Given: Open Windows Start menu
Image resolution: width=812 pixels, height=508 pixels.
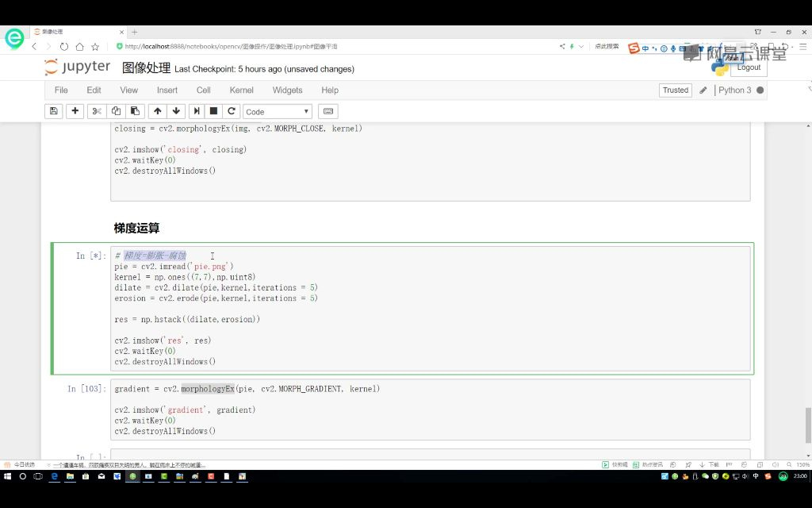Looking at the screenshot, I should [x=7, y=476].
